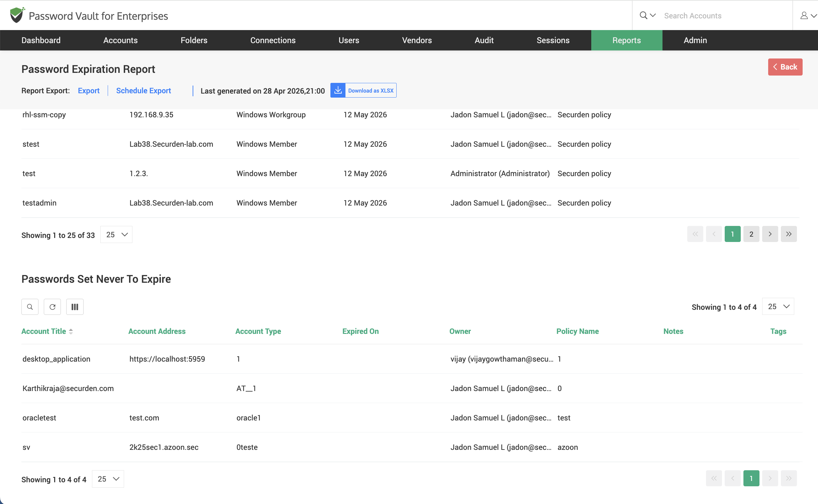Jump to last page in bottom pagination
Viewport: 818px width, 504px height.
point(789,478)
